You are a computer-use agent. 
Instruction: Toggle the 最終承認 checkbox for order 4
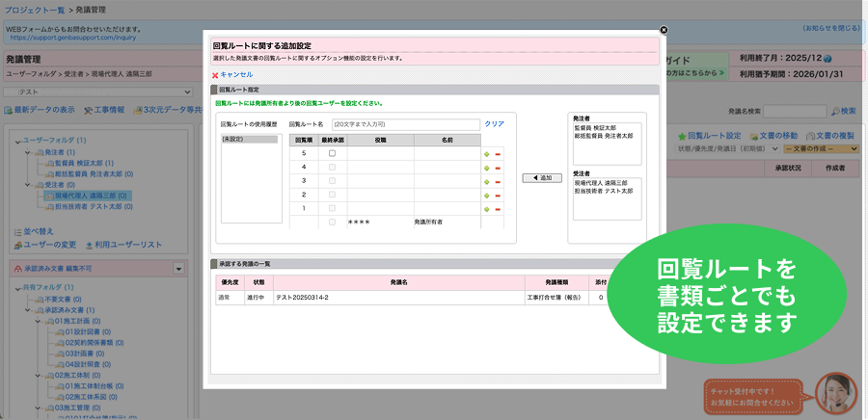click(333, 167)
